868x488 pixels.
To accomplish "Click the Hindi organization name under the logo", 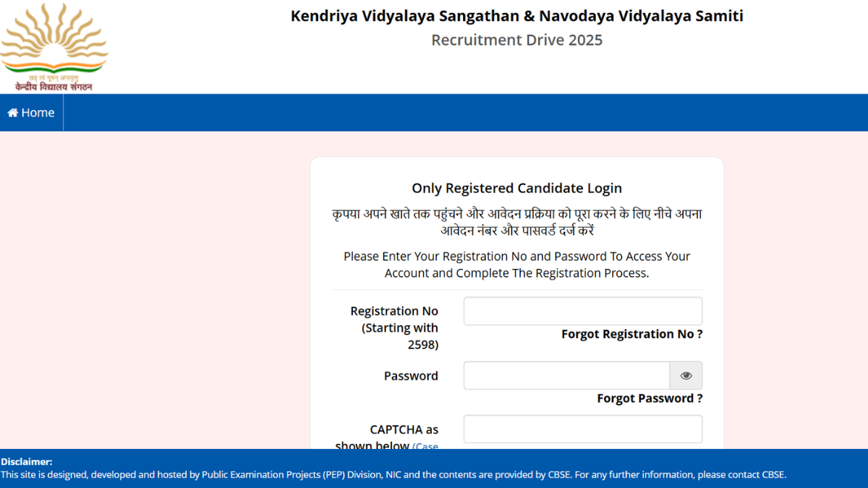I will [54, 87].
